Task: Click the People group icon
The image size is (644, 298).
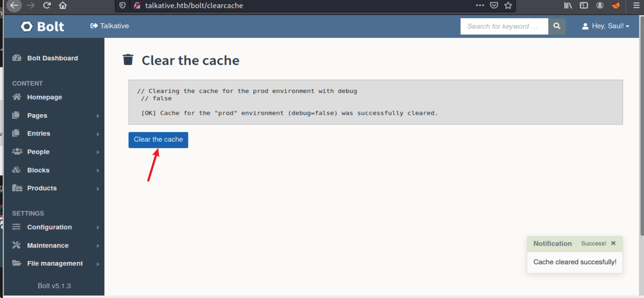Action: (17, 152)
